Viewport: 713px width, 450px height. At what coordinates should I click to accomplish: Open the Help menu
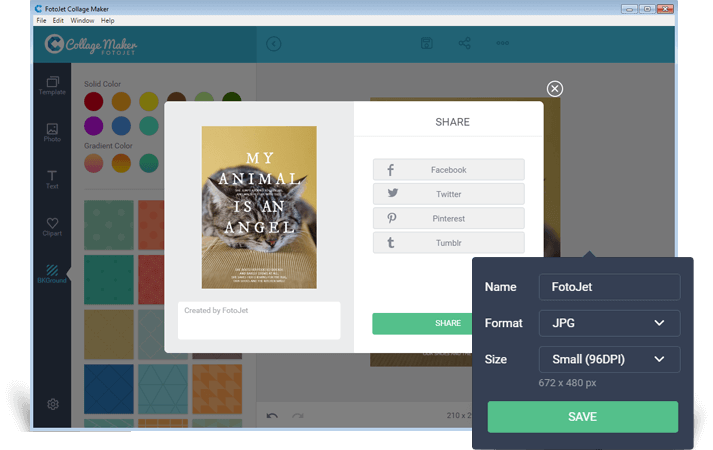[x=108, y=20]
